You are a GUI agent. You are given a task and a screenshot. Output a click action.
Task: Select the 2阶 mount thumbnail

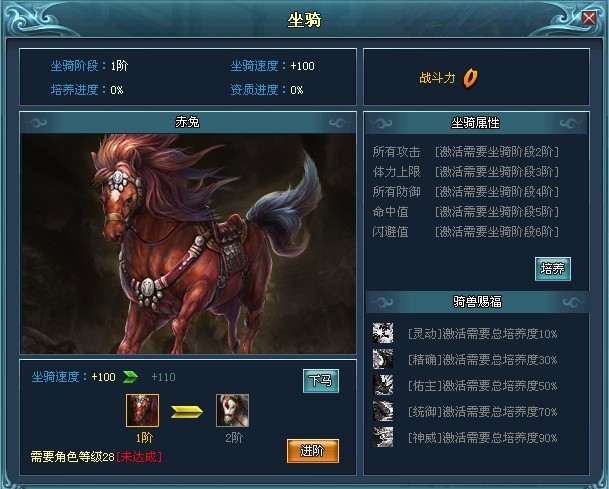point(232,411)
